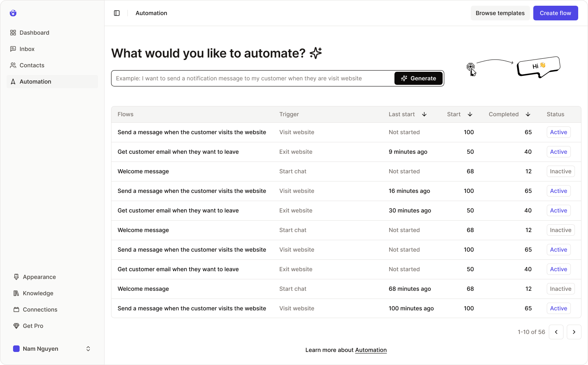Click the app logo at the top left
The width and height of the screenshot is (588, 365).
[x=13, y=13]
